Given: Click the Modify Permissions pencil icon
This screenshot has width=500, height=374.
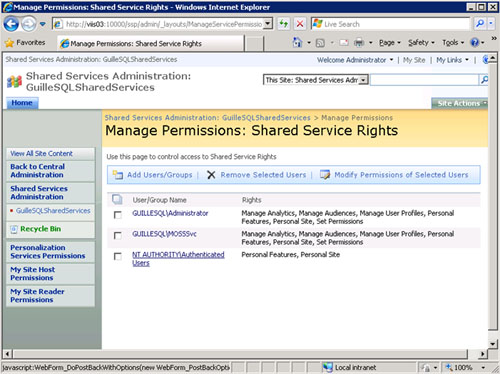Looking at the screenshot, I should coord(325,175).
